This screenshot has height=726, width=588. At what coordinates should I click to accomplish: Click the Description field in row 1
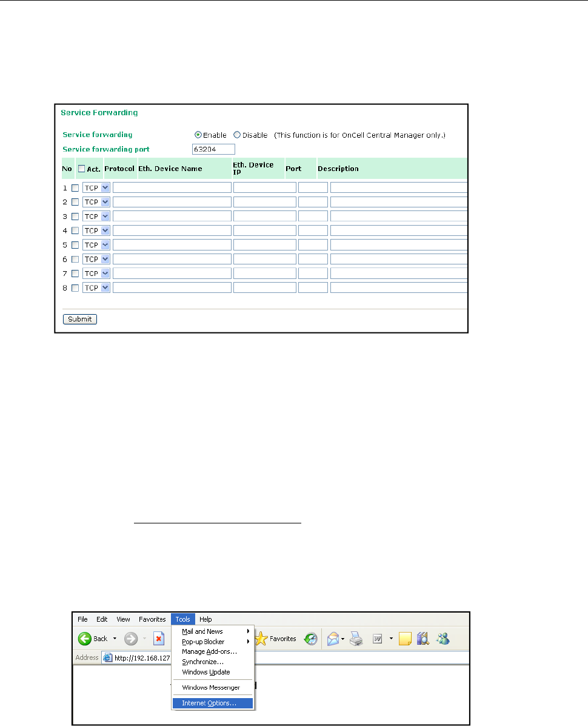pyautogui.click(x=399, y=187)
